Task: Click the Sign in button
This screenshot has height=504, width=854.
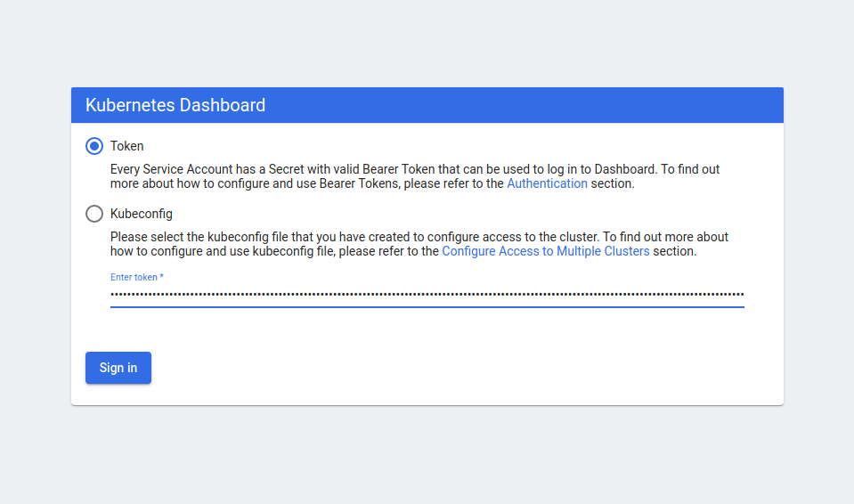Action: (118, 368)
